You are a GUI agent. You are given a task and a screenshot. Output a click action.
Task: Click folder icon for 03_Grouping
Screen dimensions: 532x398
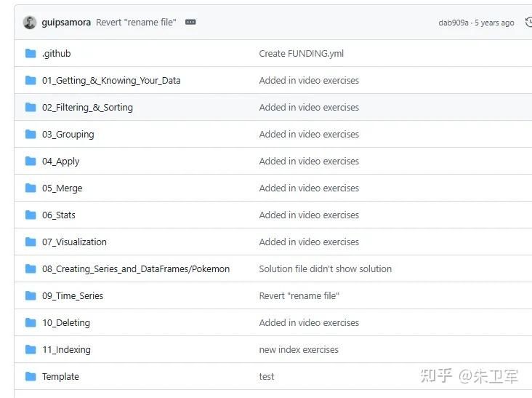31,134
